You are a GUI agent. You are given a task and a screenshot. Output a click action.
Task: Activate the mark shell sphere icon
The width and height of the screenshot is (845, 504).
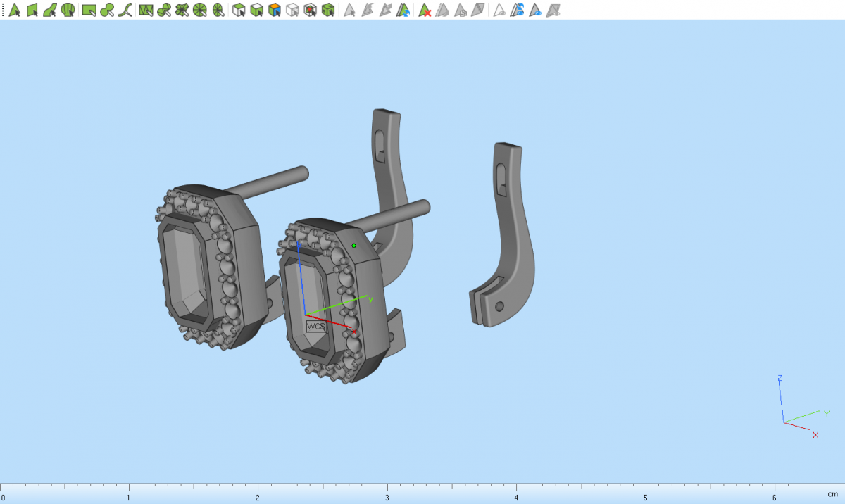68,10
